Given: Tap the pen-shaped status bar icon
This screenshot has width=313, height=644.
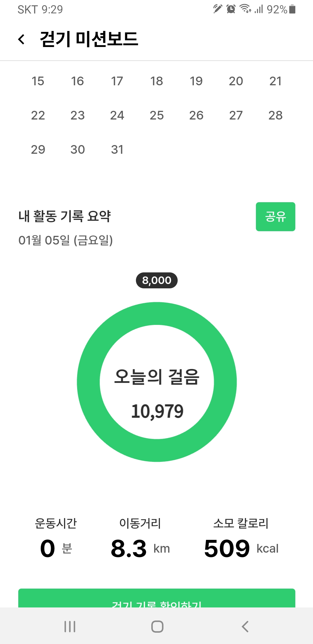Looking at the screenshot, I should tap(217, 9).
